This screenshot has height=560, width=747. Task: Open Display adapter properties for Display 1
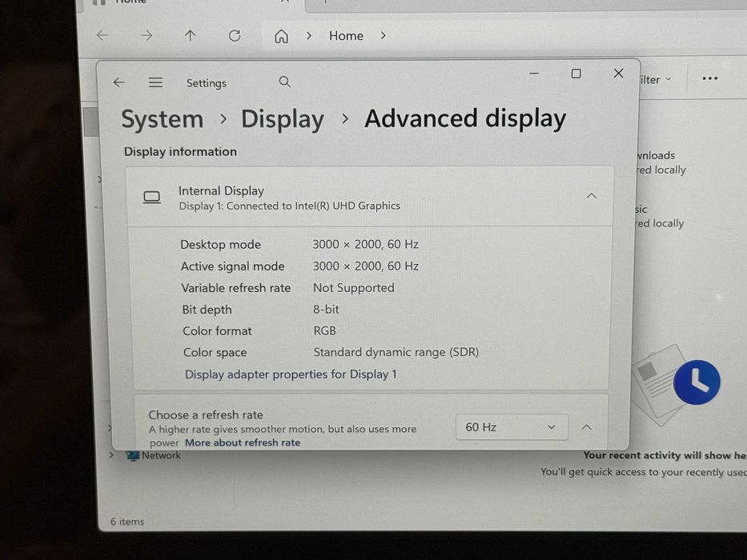[291, 374]
